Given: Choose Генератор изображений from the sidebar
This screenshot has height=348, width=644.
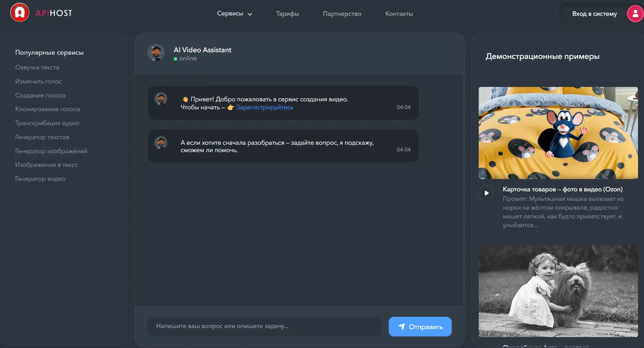Looking at the screenshot, I should coord(51,151).
